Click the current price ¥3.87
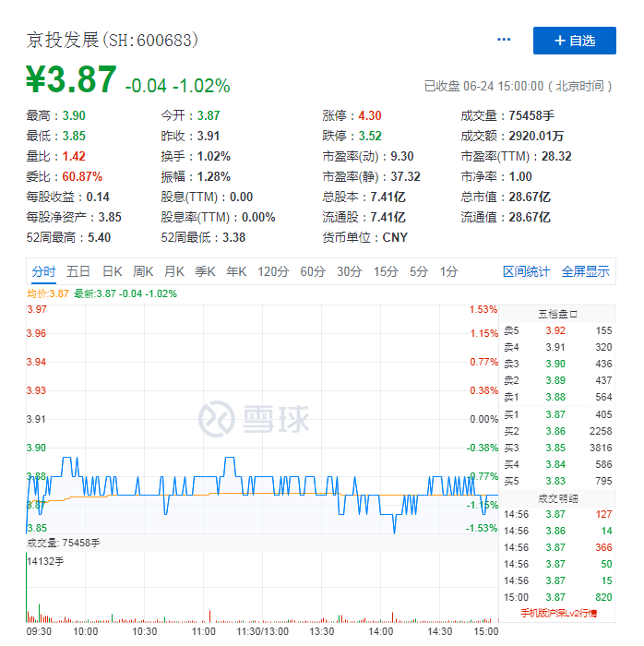Image resolution: width=644 pixels, height=646 pixels. pos(71,79)
